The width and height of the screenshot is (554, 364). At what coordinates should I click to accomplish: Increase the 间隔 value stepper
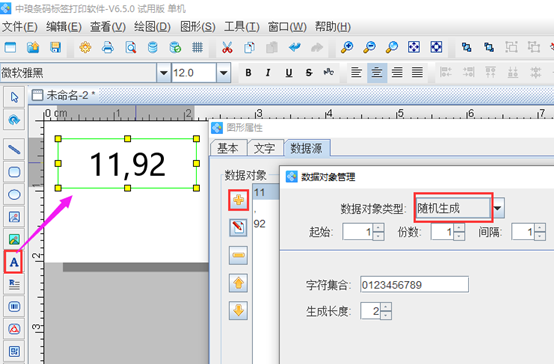pyautogui.click(x=540, y=228)
